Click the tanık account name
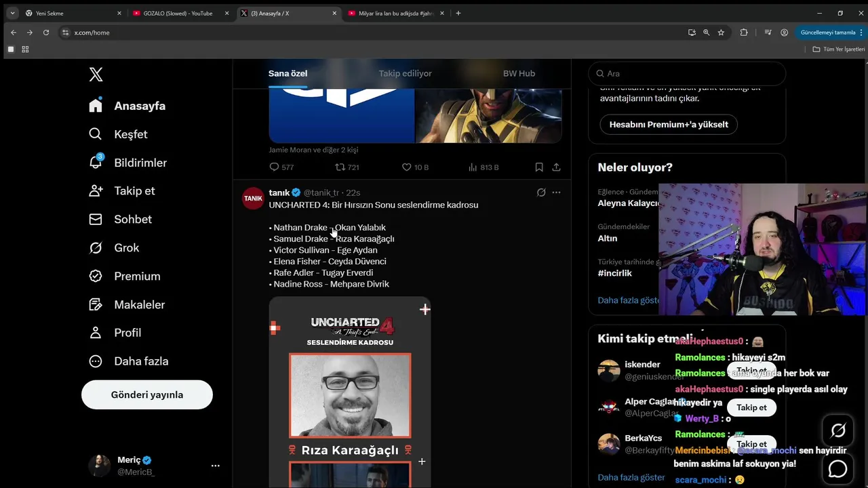Viewport: 868px width, 488px height. click(x=279, y=192)
